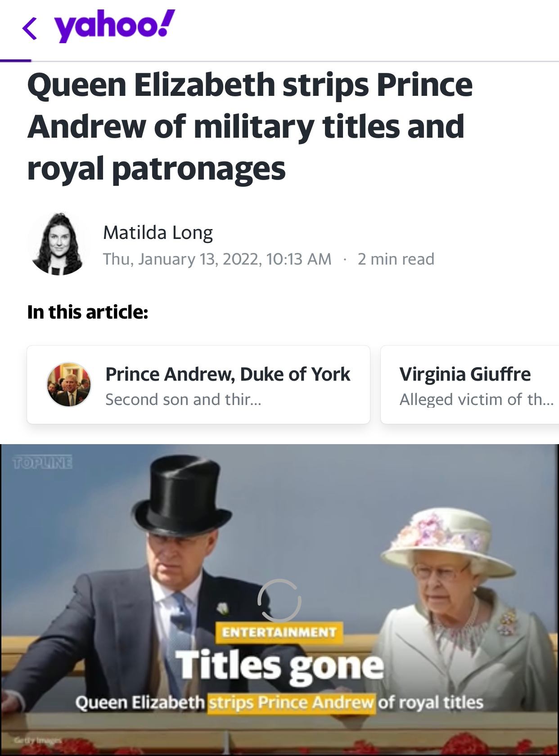Image resolution: width=559 pixels, height=756 pixels.
Task: Open the Prince Andrew, Duke of York card
Action: pyautogui.click(x=198, y=385)
